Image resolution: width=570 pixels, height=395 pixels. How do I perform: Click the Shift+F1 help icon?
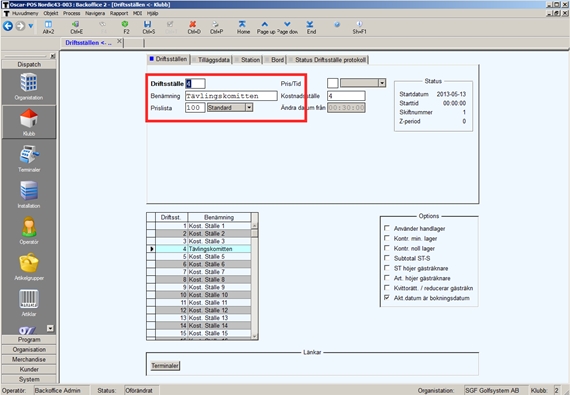coord(359,27)
